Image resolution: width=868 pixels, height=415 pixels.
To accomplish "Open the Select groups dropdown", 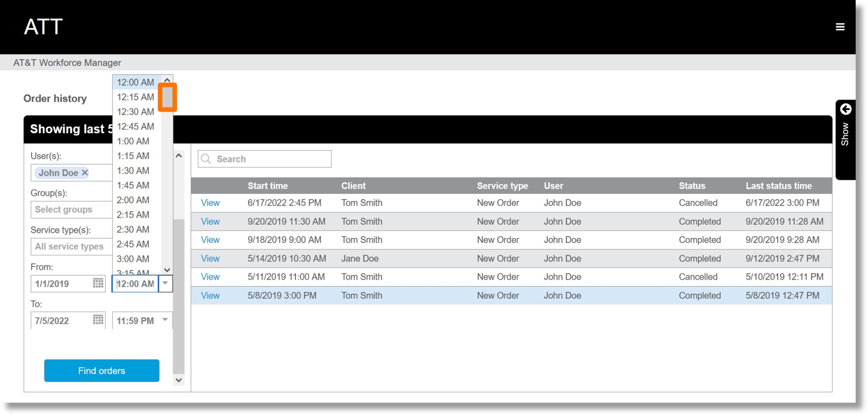I will 72,210.
